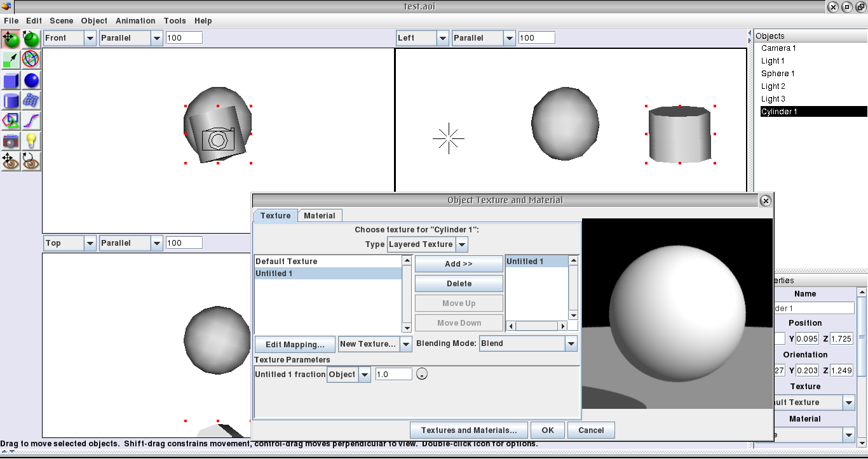Choose the Create Sphere tool
The width and height of the screenshot is (868, 459).
tap(31, 80)
